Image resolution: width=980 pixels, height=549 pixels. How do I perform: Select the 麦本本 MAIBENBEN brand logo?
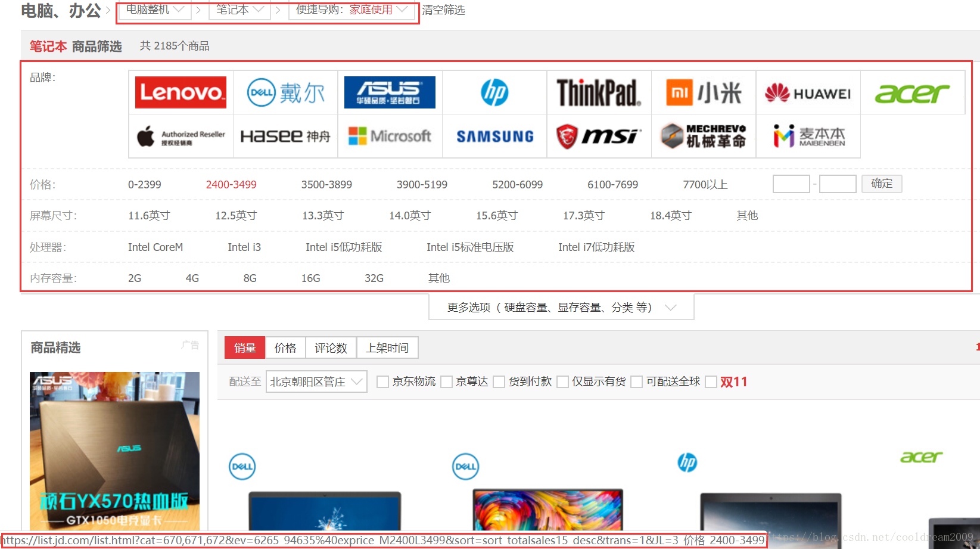(808, 136)
